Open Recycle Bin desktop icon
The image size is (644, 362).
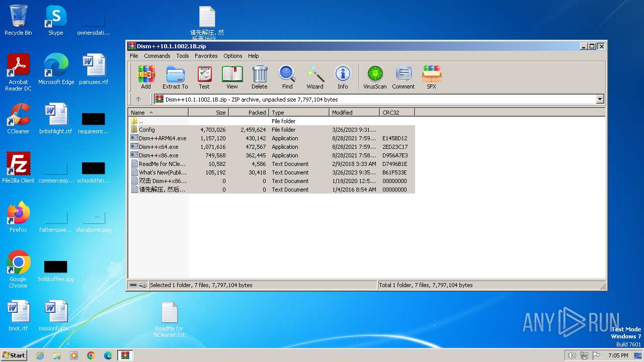coord(18,20)
